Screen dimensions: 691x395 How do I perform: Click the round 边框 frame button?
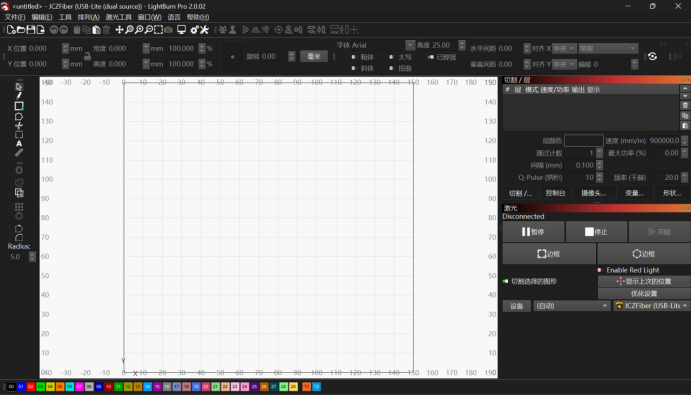(x=644, y=254)
